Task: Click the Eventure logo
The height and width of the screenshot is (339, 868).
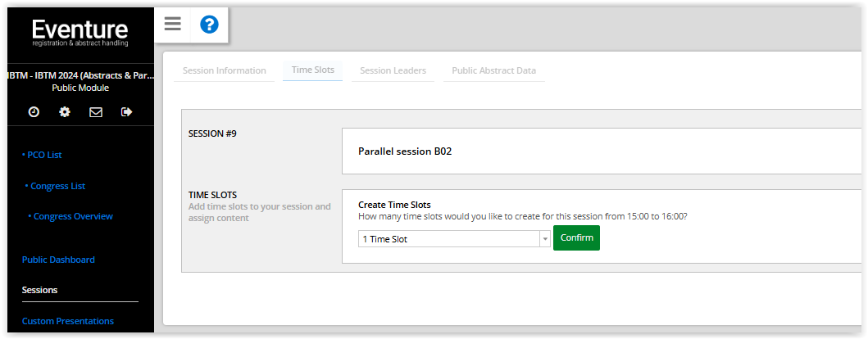Action: [80, 34]
